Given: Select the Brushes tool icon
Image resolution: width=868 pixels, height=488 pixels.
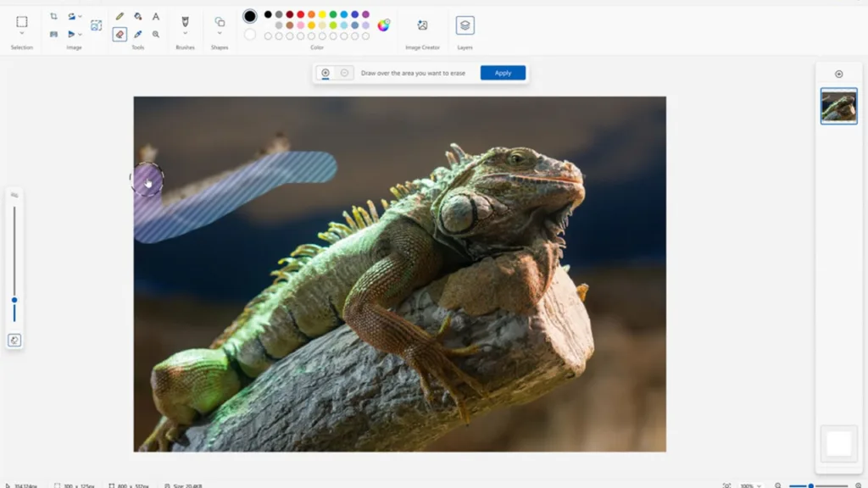Looking at the screenshot, I should (185, 21).
